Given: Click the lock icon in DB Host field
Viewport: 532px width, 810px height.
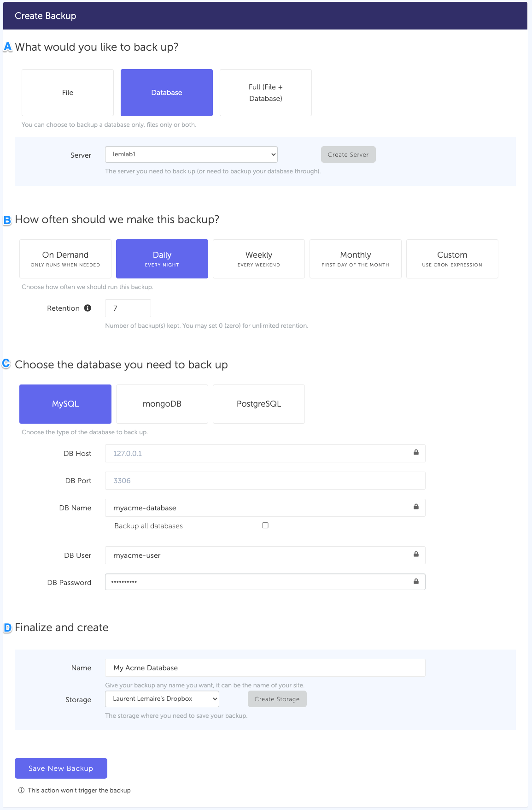Looking at the screenshot, I should pos(416,452).
